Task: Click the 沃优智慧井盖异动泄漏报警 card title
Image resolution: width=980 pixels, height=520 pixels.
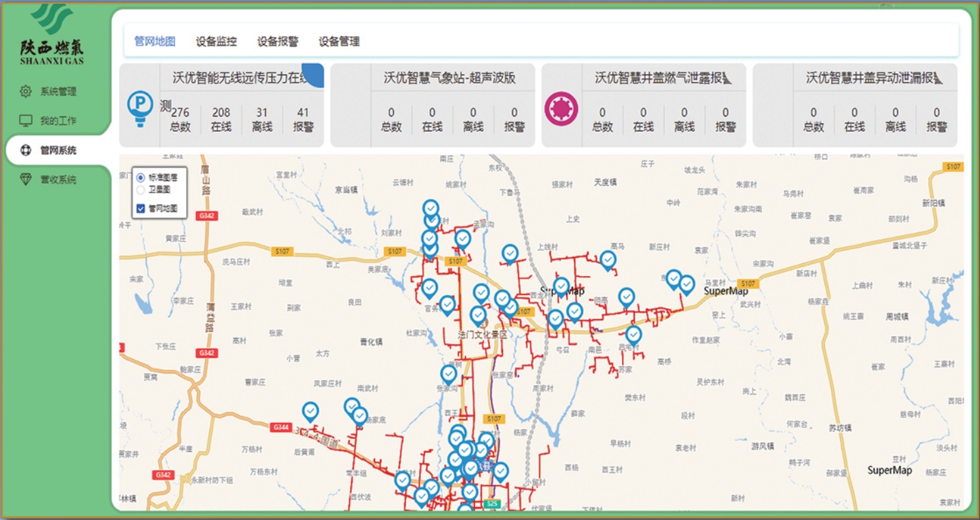Action: pos(875,78)
